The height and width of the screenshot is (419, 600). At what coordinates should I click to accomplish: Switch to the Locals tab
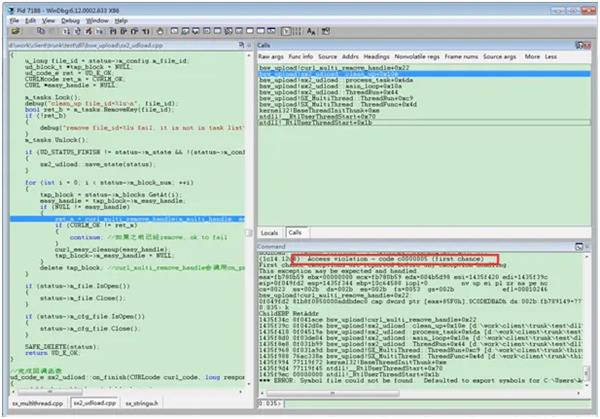click(x=270, y=231)
